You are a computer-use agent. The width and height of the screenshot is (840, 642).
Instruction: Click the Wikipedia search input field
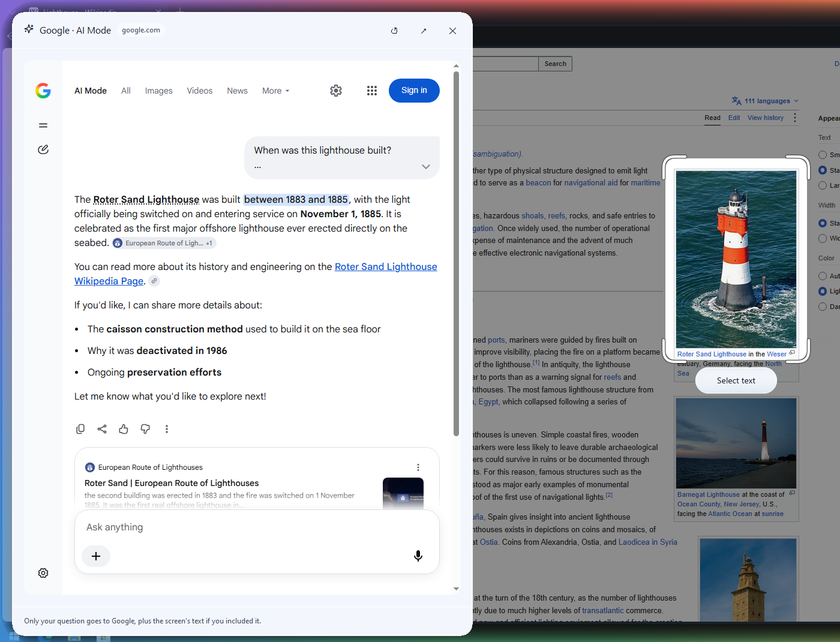[x=505, y=64]
